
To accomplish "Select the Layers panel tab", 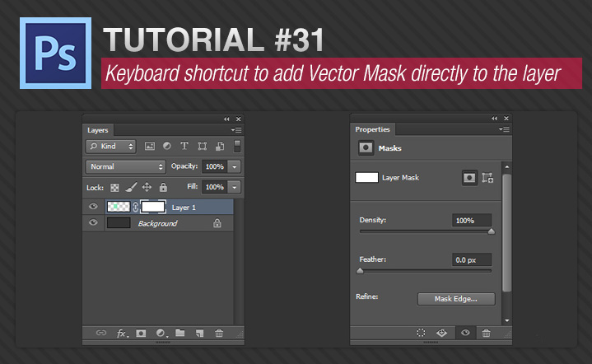I will click(98, 130).
